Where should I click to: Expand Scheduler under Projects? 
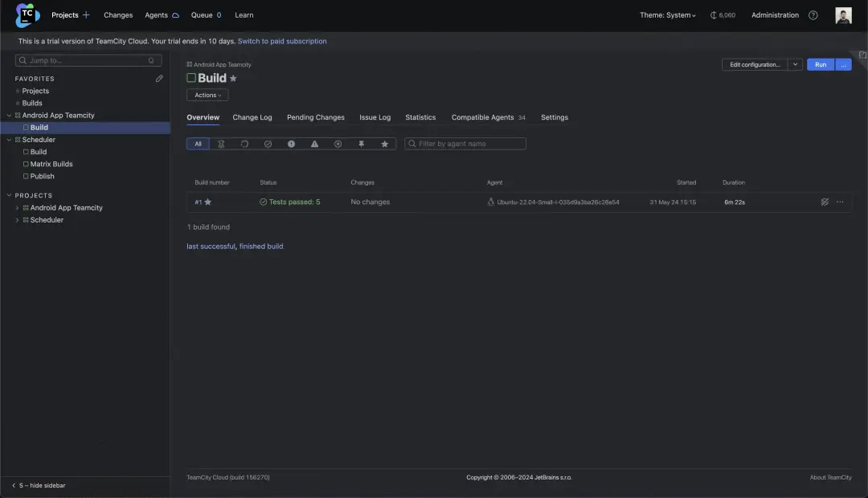pos(17,219)
